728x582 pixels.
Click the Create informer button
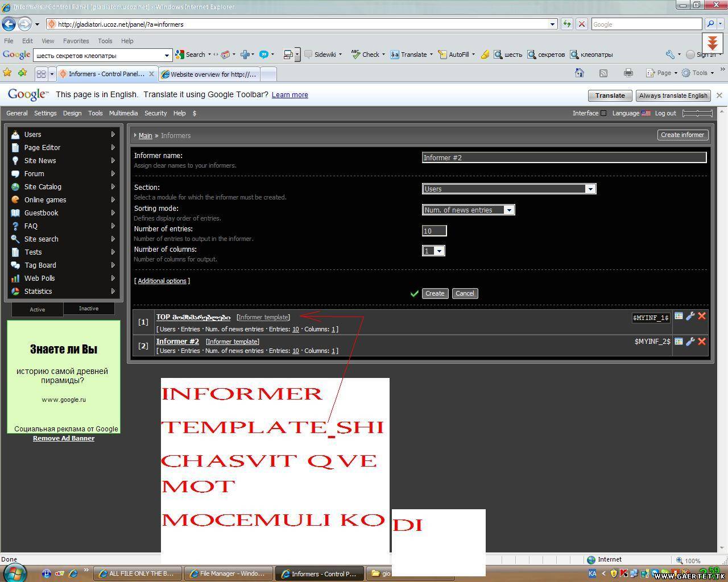point(682,135)
